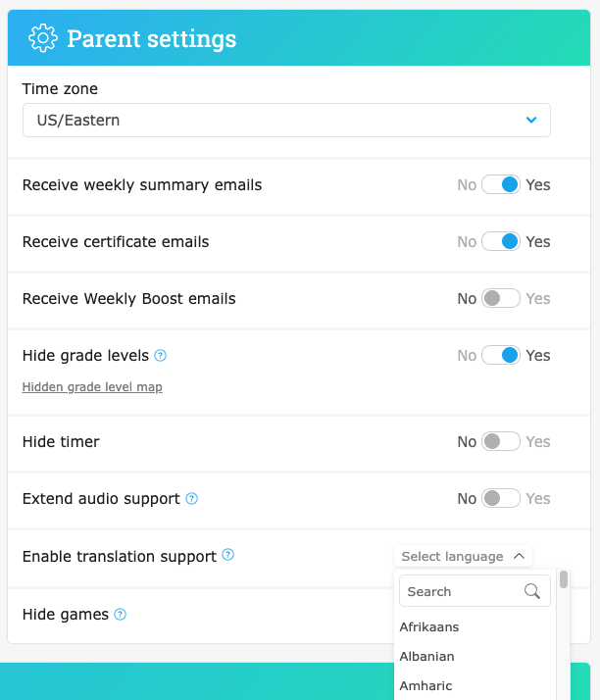Open Hide grade levels help icon

pyautogui.click(x=160, y=355)
